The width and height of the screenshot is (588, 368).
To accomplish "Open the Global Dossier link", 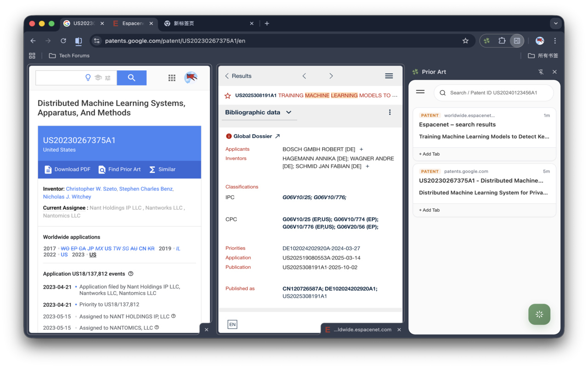I will coord(257,136).
